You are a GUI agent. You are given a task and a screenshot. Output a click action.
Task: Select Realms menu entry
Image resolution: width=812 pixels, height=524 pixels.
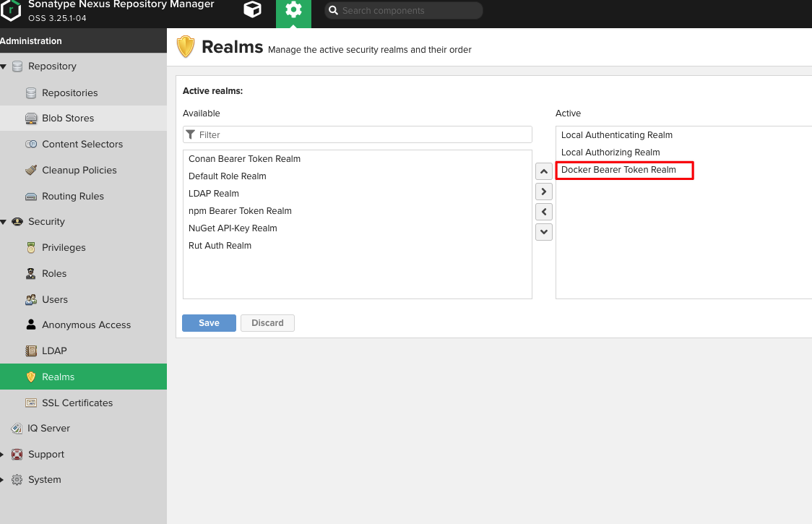[83, 377]
